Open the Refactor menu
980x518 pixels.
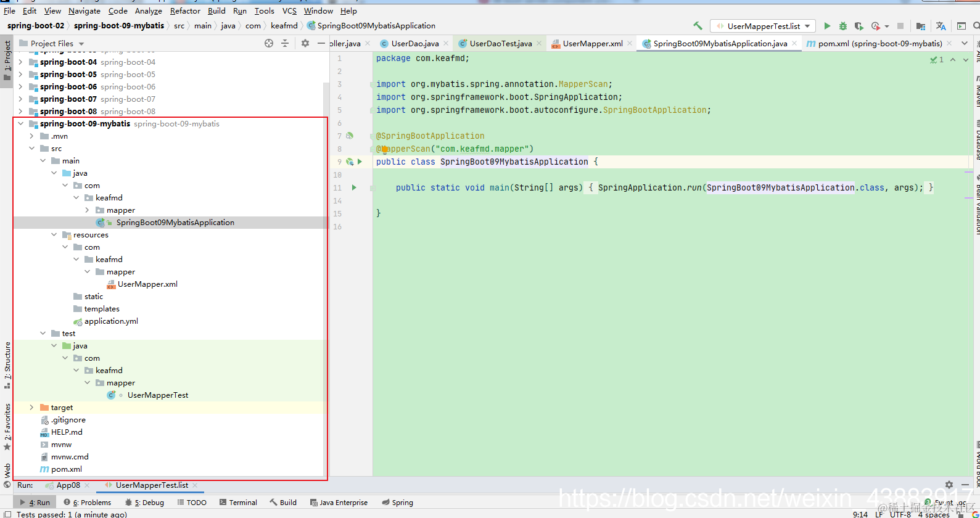click(x=185, y=10)
